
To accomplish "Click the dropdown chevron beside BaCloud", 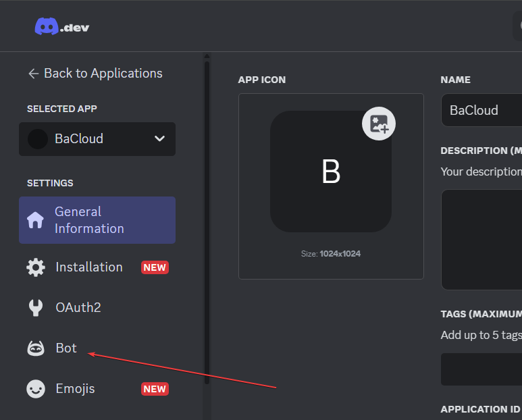I will point(160,138).
